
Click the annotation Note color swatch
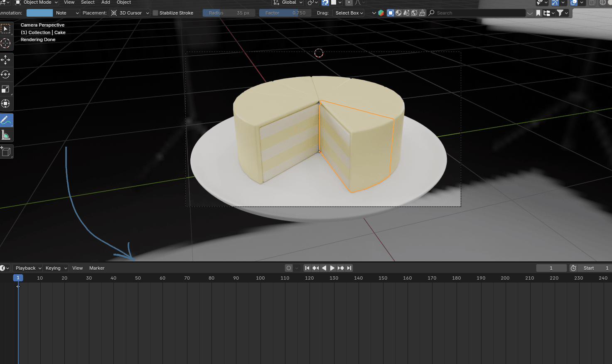[x=39, y=13]
